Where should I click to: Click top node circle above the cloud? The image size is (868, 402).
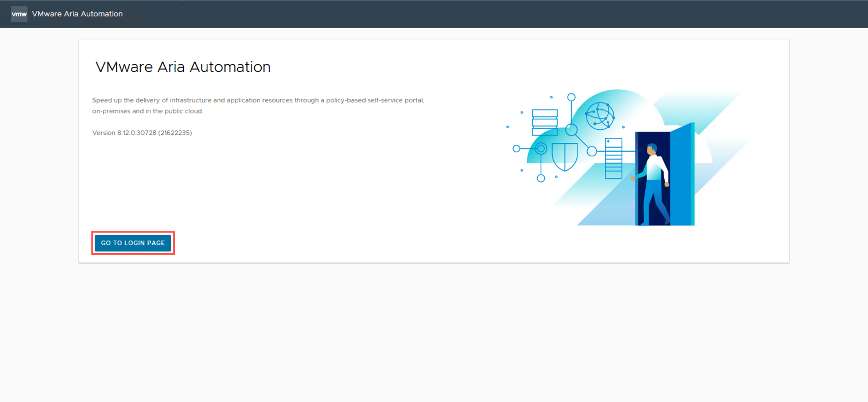(x=571, y=97)
